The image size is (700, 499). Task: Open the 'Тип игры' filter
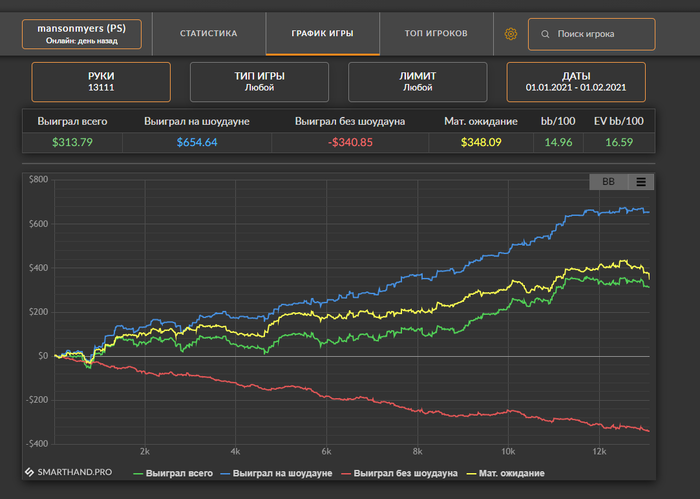tap(259, 82)
